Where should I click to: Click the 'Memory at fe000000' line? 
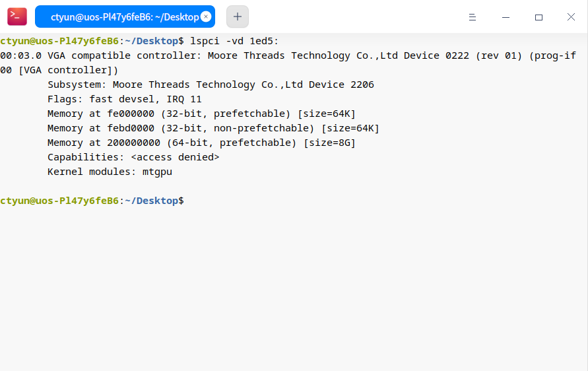point(201,114)
